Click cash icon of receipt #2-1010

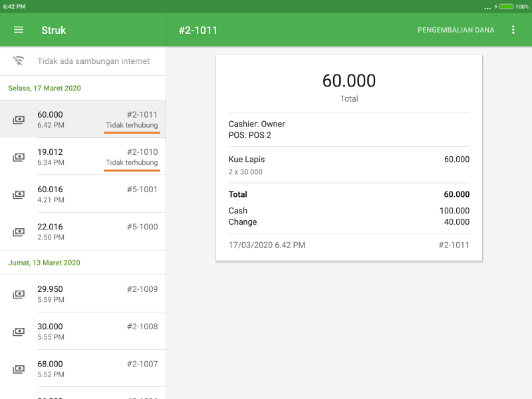tap(19, 157)
